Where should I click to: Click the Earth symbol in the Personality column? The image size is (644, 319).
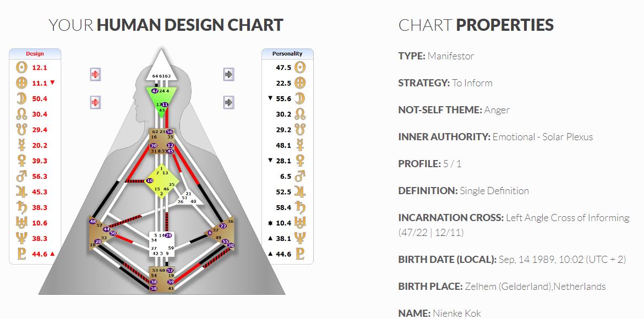[300, 83]
